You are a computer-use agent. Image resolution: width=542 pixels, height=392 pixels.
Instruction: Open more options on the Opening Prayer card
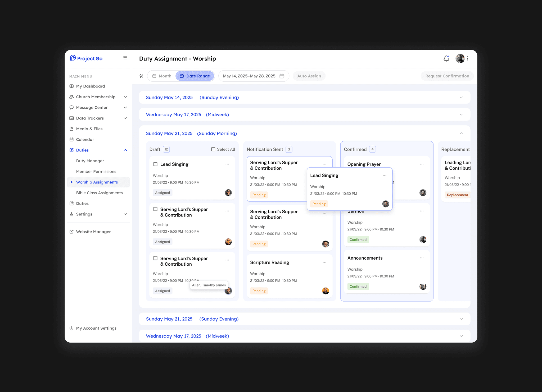pos(422,164)
